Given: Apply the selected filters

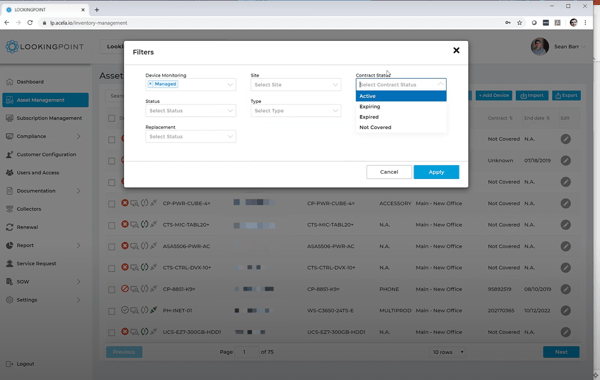Looking at the screenshot, I should [x=436, y=172].
